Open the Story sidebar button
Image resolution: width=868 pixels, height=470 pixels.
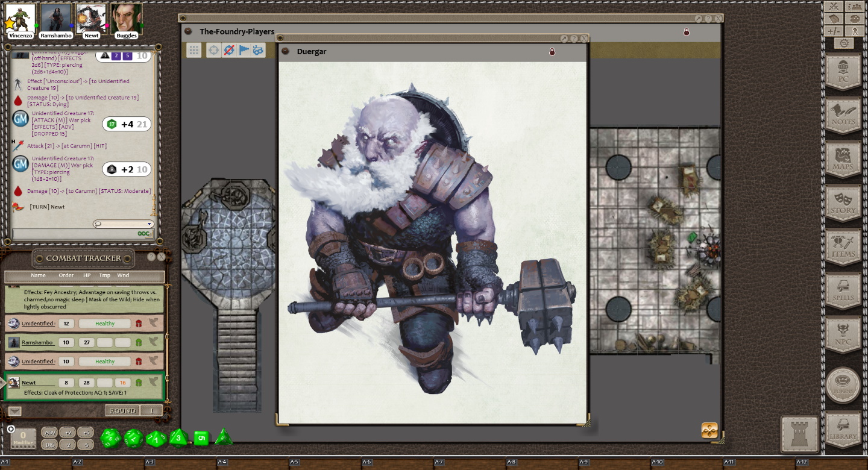pyautogui.click(x=843, y=204)
